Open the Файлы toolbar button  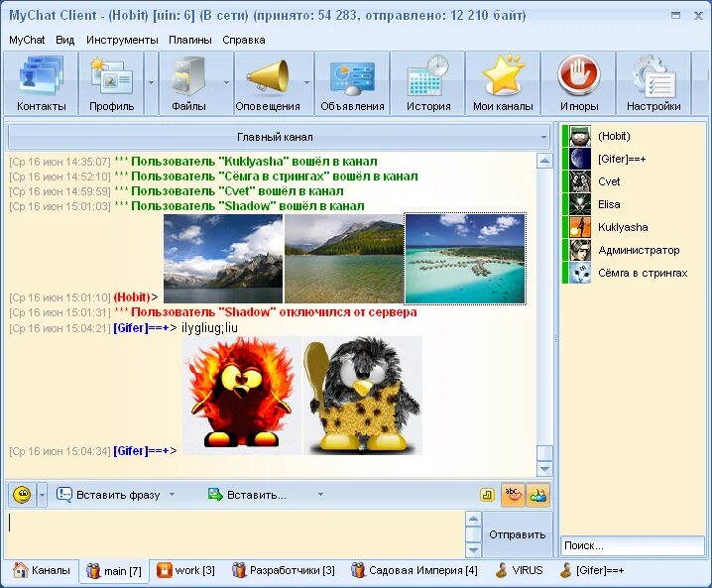click(188, 83)
